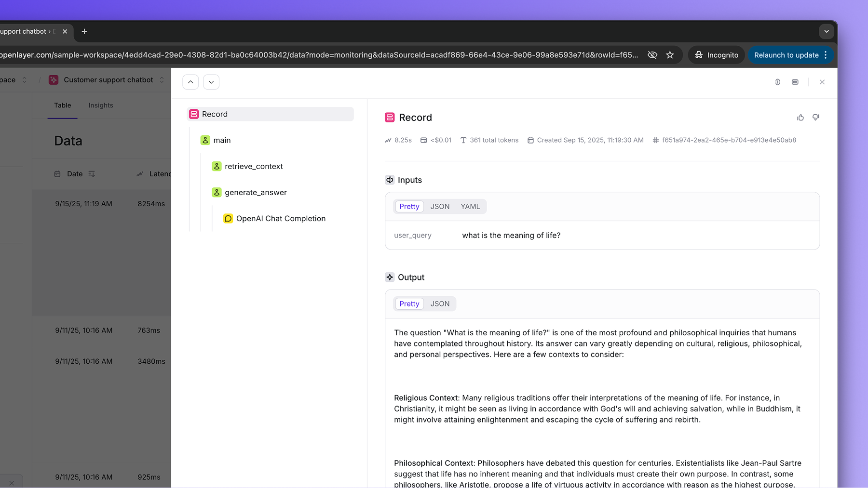Image resolution: width=868 pixels, height=488 pixels.
Task: Open the browser three-dot menu
Action: click(x=826, y=55)
